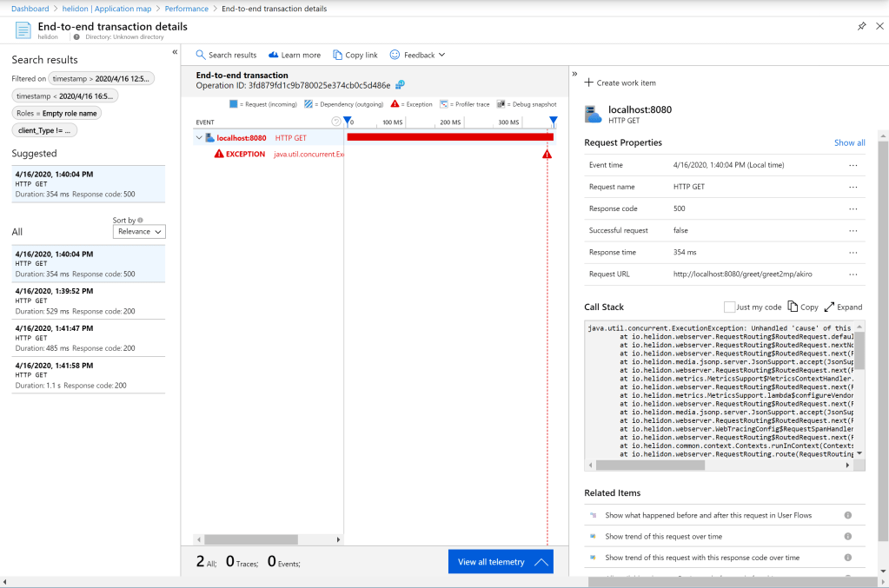Click the red exception marker on timeline

547,154
